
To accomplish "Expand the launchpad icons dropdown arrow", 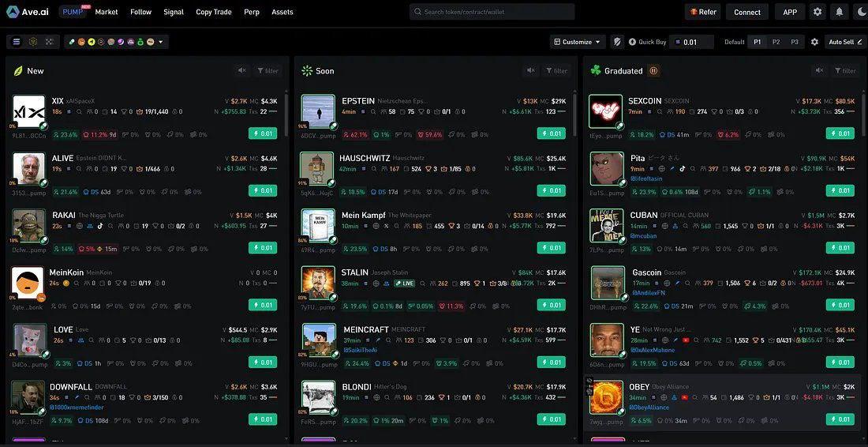I will click(x=160, y=42).
